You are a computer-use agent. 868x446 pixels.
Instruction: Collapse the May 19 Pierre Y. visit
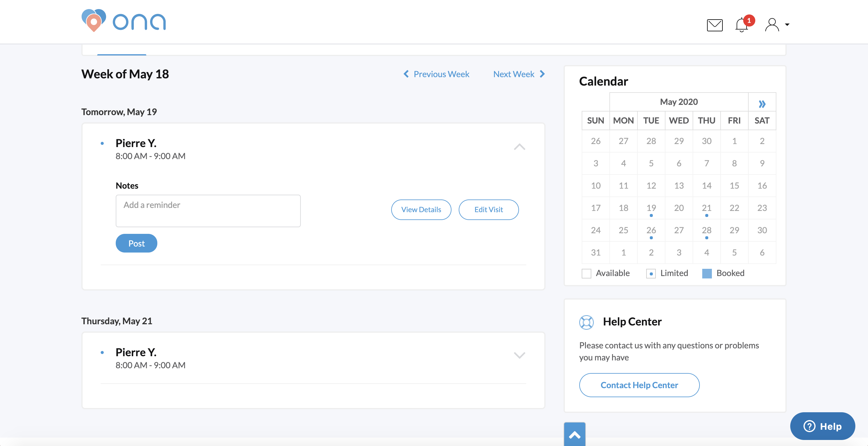pos(519,147)
